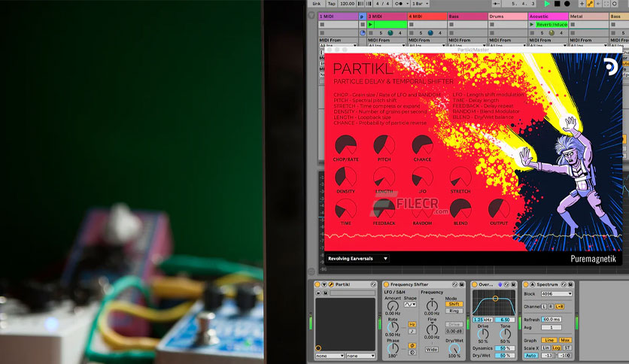Screen dimensions: 629x364
Task: Toggle the Frequency Shifter device activator
Action: pyautogui.click(x=386, y=284)
